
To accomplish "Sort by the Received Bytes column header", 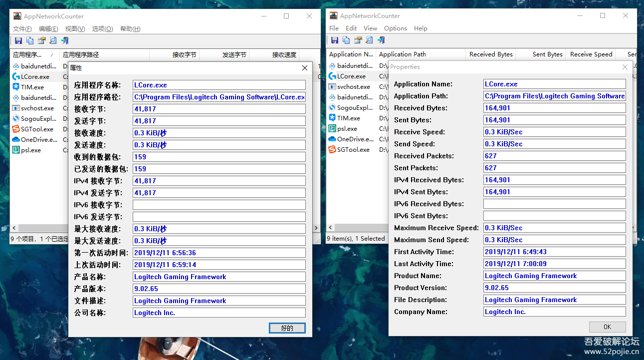I will tap(490, 54).
